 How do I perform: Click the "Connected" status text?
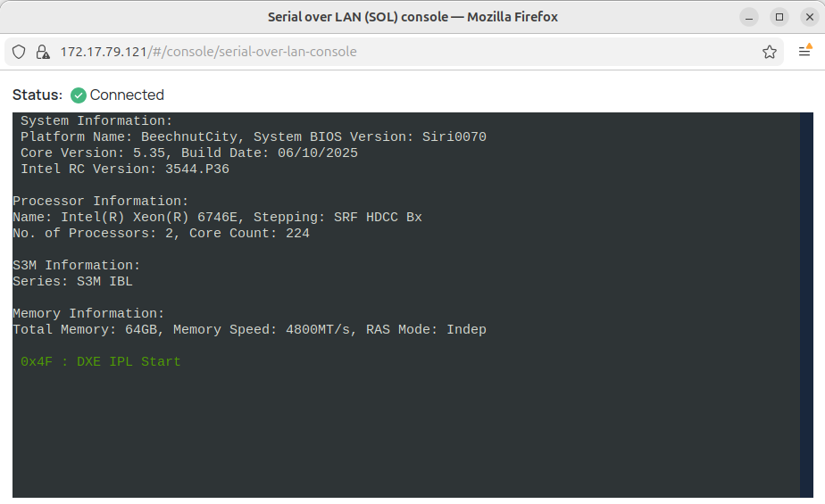127,95
